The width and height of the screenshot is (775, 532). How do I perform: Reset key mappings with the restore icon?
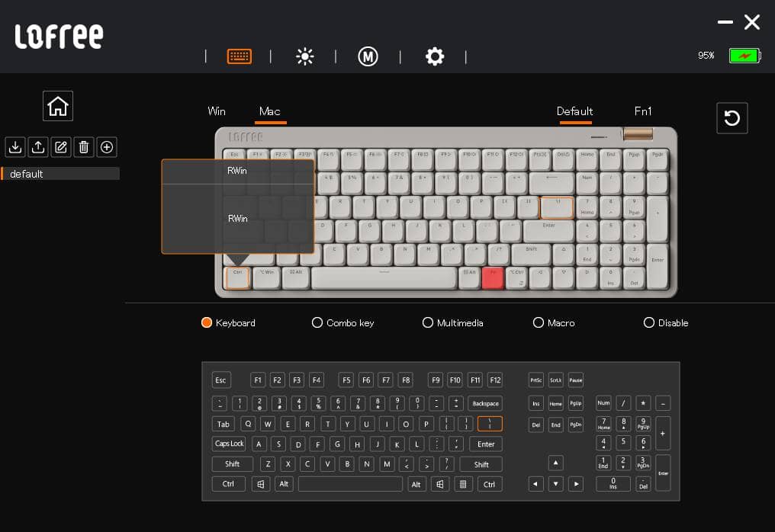click(x=732, y=118)
